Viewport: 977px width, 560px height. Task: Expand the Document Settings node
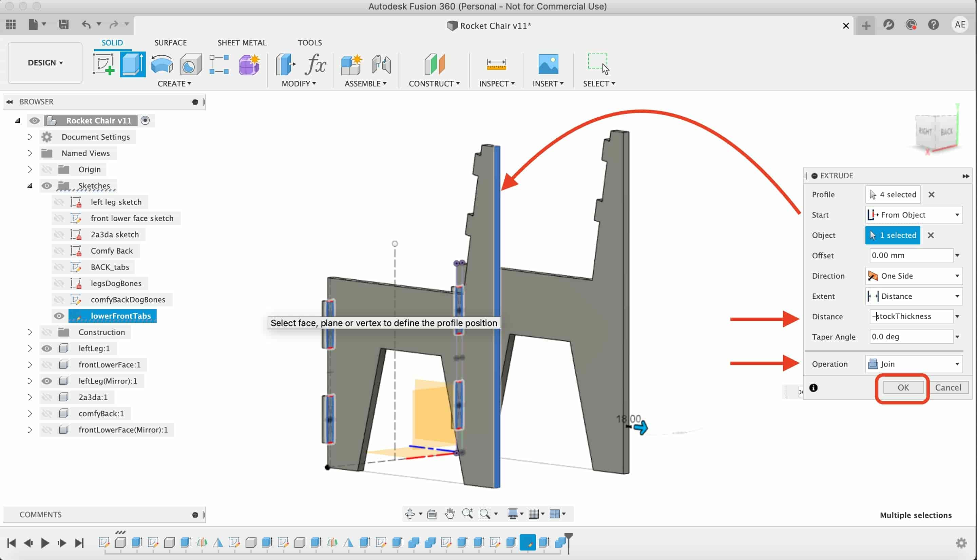coord(30,137)
